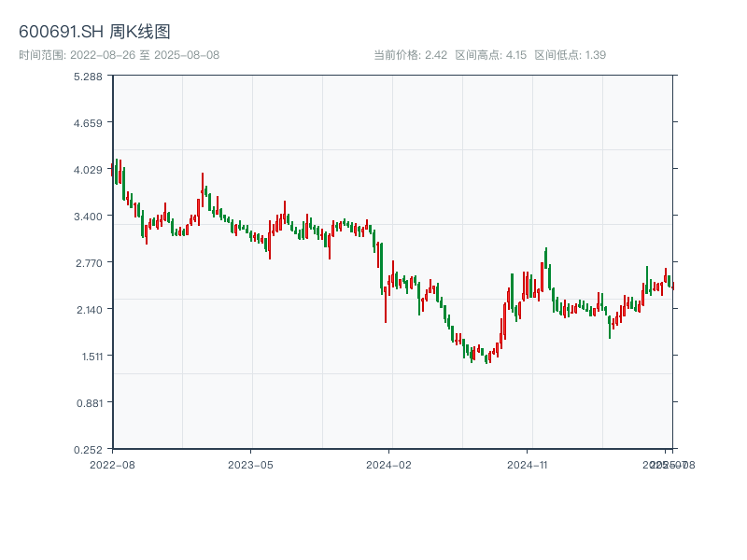Click the 当前价格 2.42 label

[410, 55]
